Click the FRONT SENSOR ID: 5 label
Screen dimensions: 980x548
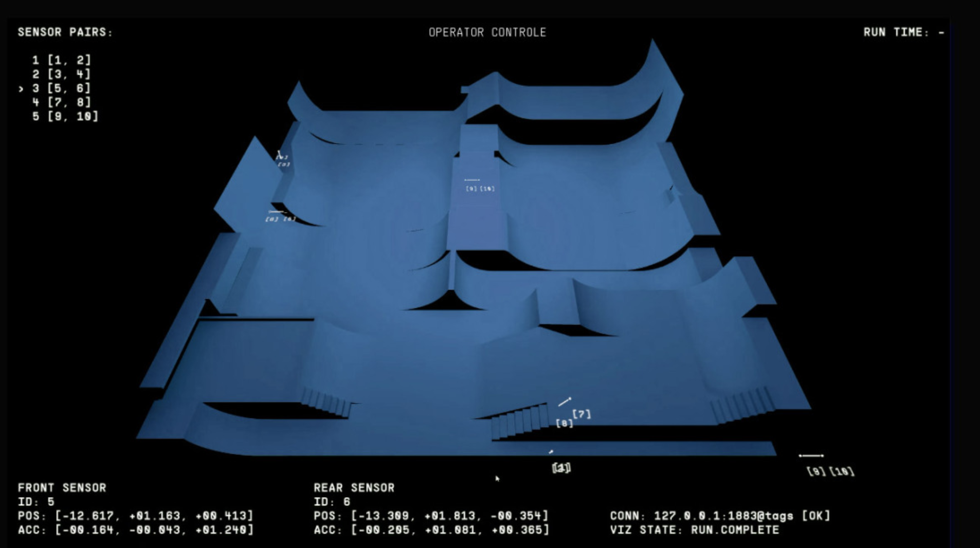coord(36,502)
